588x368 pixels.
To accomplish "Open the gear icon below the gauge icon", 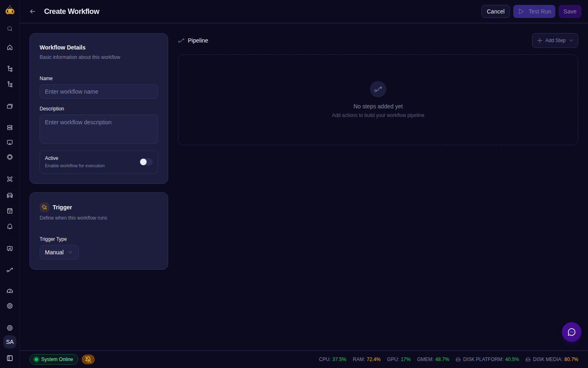I will [10, 306].
